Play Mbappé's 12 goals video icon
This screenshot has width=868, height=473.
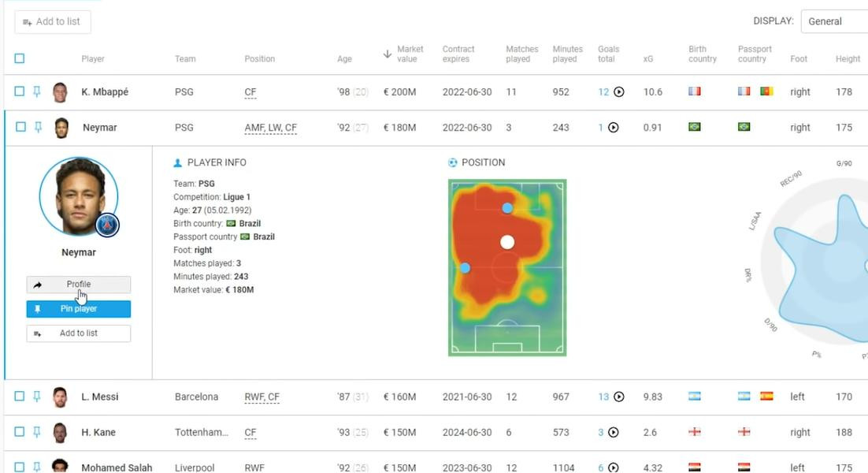tap(619, 92)
